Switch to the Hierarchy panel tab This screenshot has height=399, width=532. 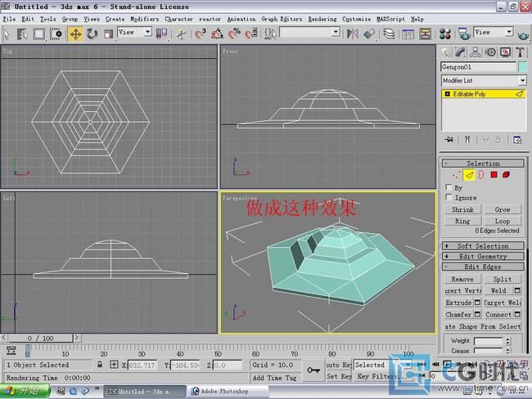(475, 52)
